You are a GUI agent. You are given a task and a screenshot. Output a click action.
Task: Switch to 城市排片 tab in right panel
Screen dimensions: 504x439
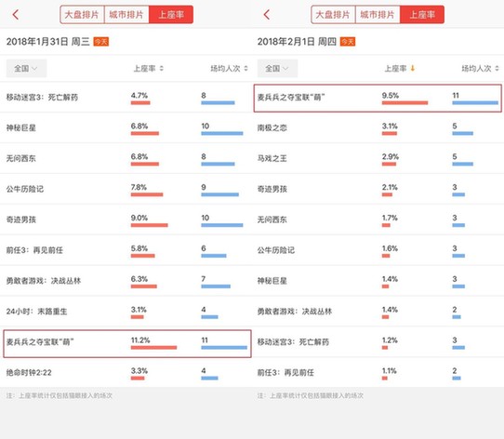click(378, 15)
